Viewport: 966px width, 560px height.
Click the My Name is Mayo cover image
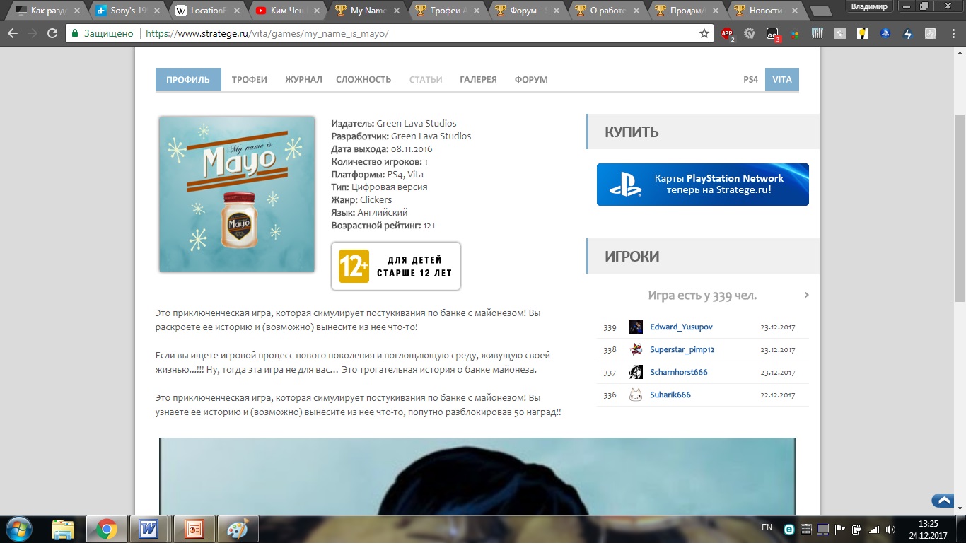237,194
